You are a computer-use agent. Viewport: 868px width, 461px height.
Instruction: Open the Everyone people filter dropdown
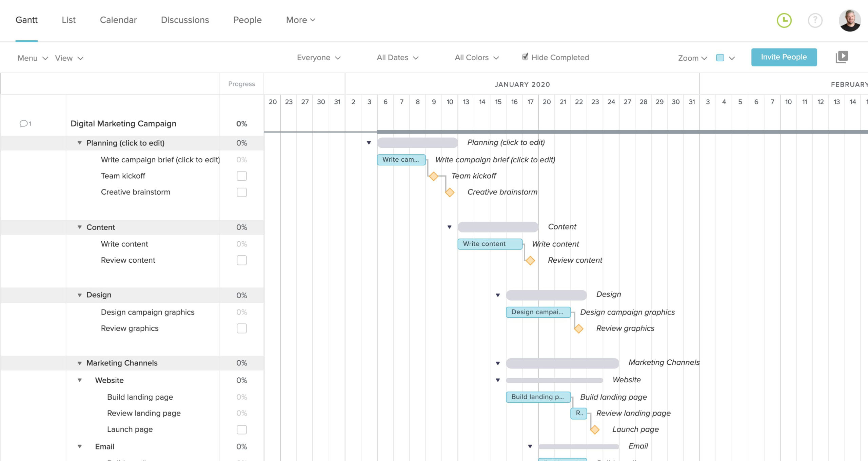(x=317, y=57)
